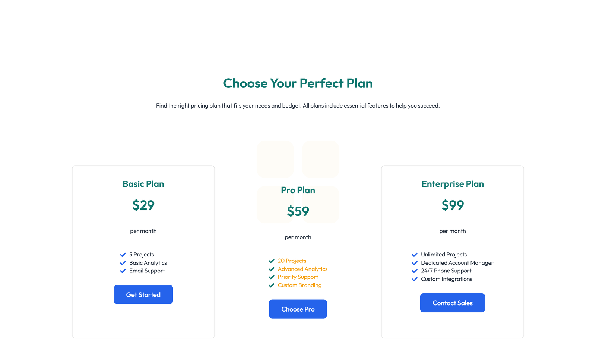Viewport: 596px width, 364px height.
Task: Click the checkmark icon beside Unlimited Projects
Action: 415,255
